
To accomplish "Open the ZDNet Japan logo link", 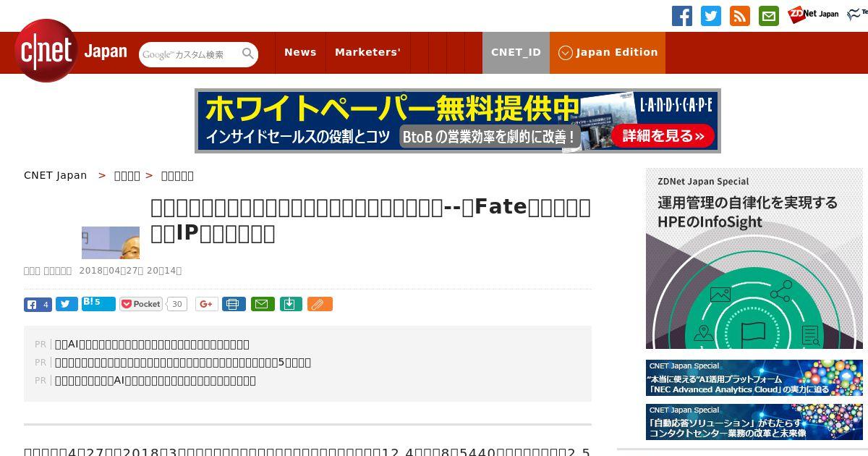I will click(x=813, y=14).
